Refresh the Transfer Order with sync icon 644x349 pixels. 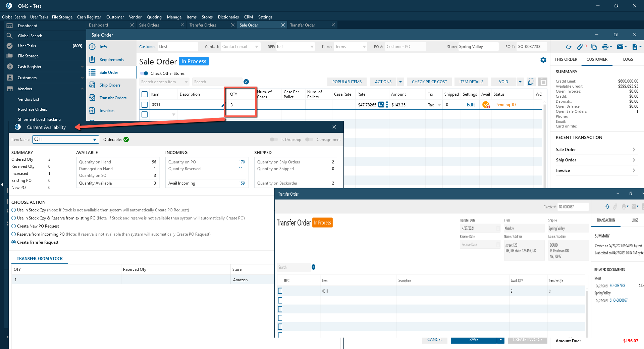click(607, 207)
